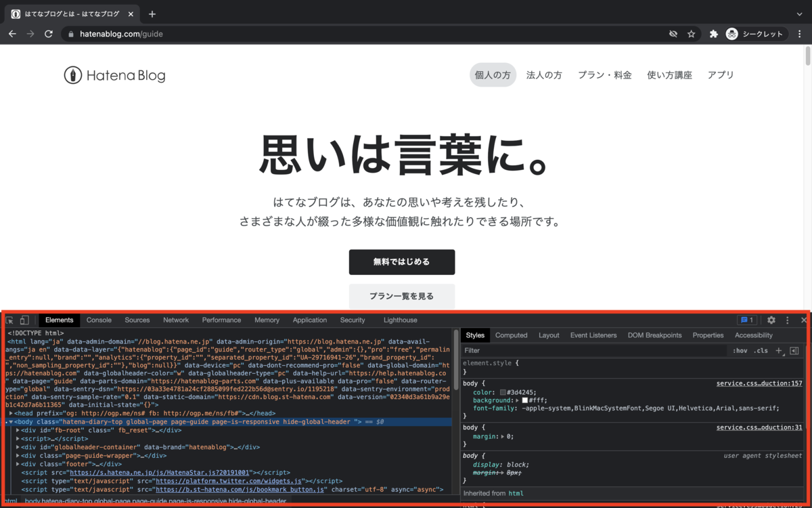Switch to the Computed pane tab
812x508 pixels.
point(512,335)
